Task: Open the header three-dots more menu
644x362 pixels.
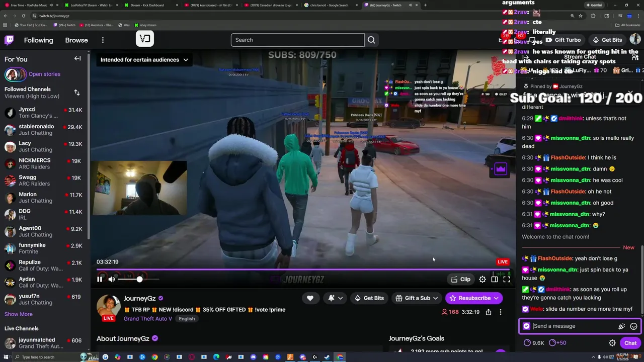Action: pos(103,40)
